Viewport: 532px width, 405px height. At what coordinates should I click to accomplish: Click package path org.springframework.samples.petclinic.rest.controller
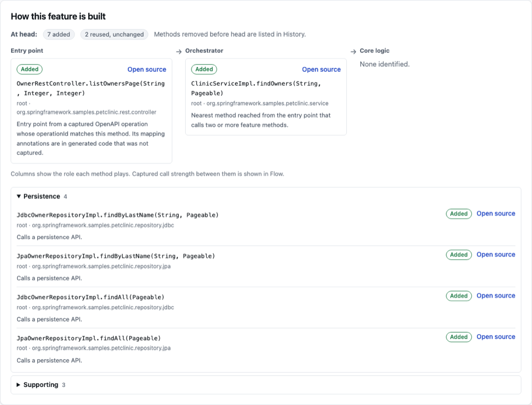point(87,112)
